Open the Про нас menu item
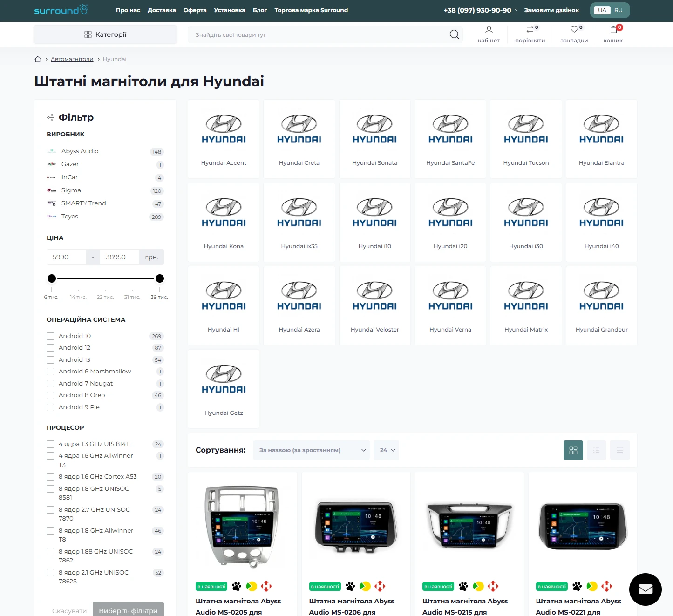Screen dimensions: 673x616 coord(128,10)
